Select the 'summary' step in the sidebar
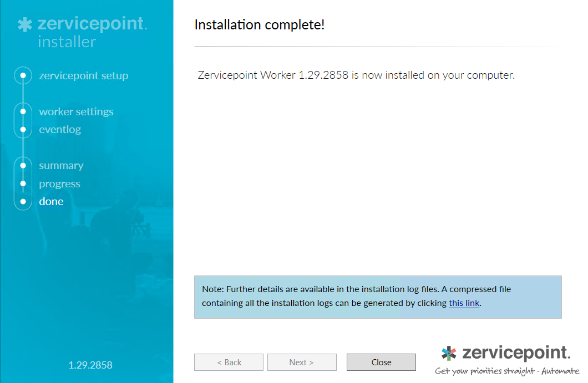The width and height of the screenshot is (588, 383). point(61,166)
